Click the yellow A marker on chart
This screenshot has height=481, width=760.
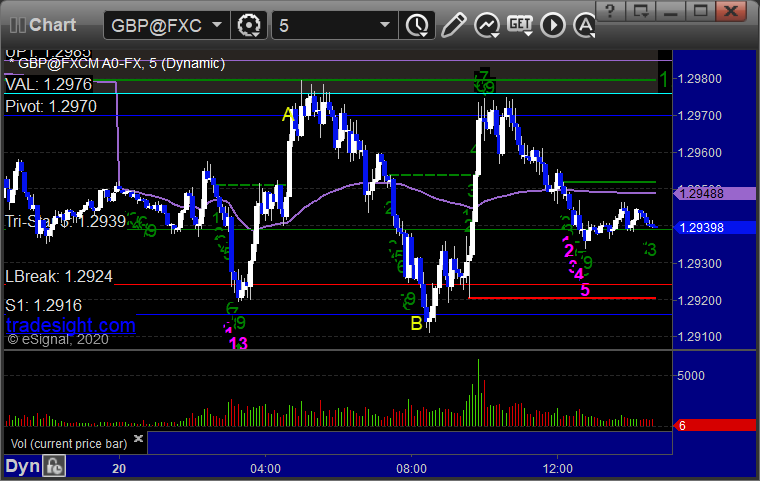[x=288, y=115]
